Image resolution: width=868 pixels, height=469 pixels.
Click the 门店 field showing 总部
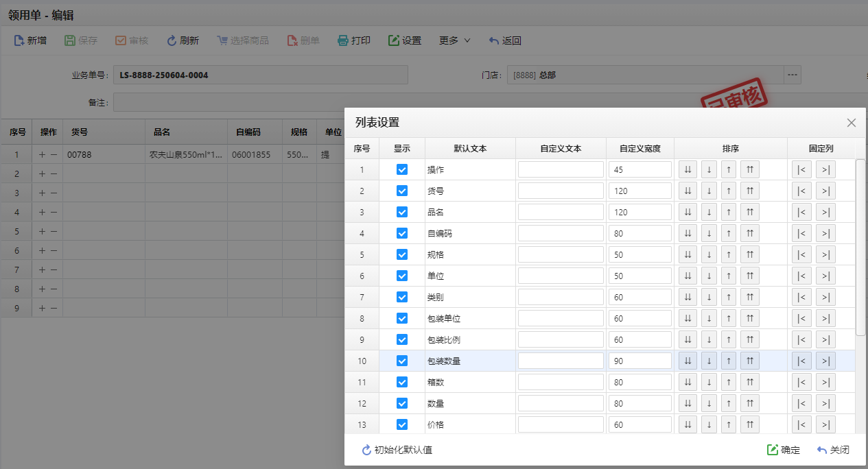(645, 75)
